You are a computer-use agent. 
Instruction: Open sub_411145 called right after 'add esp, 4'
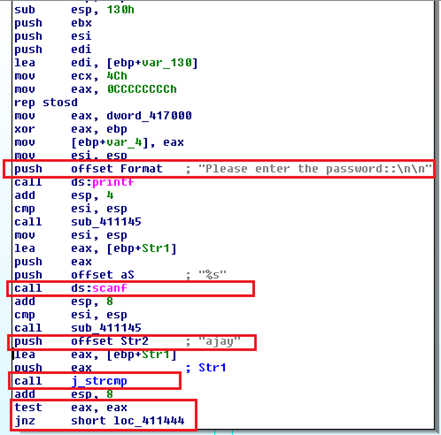[x=106, y=222]
